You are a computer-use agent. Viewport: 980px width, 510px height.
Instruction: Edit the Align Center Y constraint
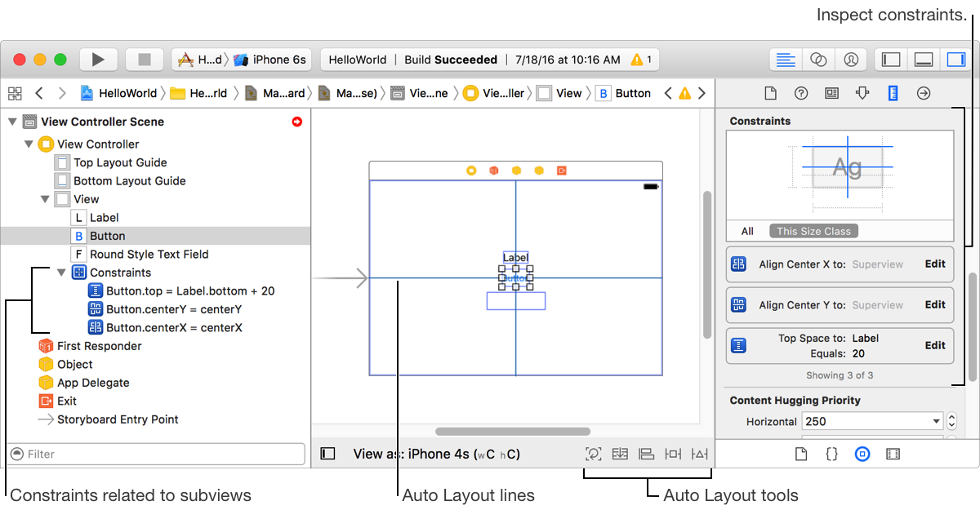935,304
